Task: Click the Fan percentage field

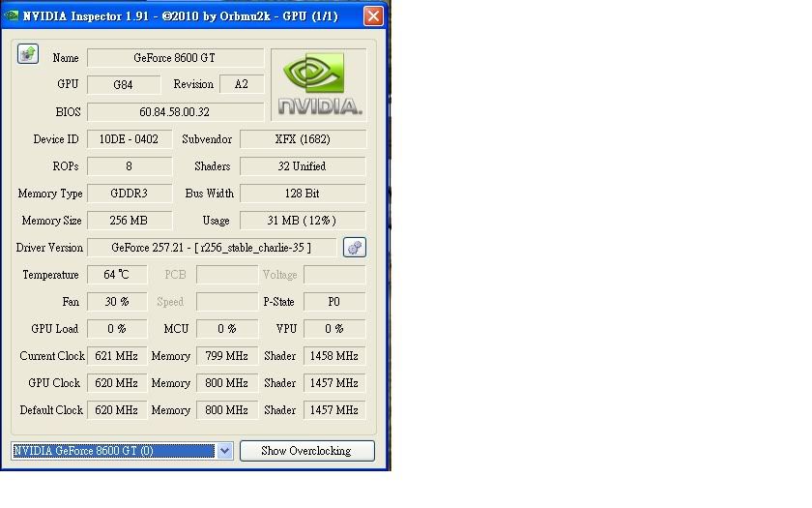Action: pos(117,302)
